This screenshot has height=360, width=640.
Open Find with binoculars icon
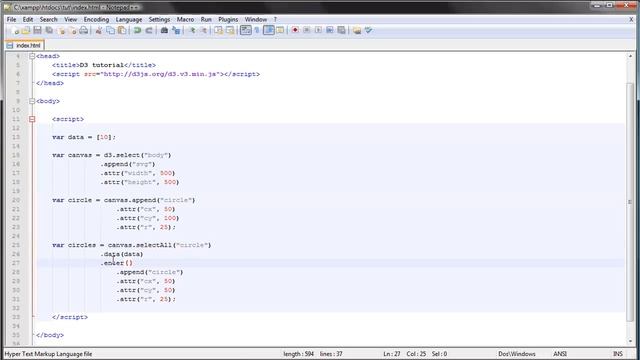164,31
